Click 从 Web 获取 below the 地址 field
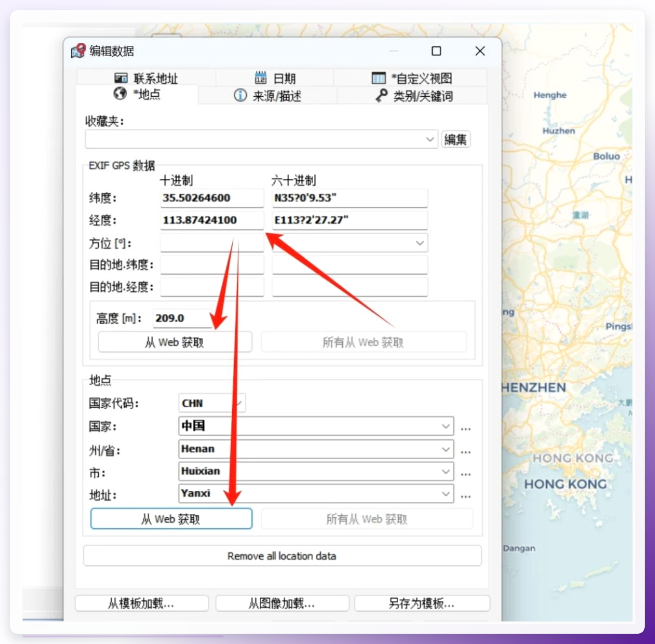This screenshot has width=655, height=644. point(171,519)
